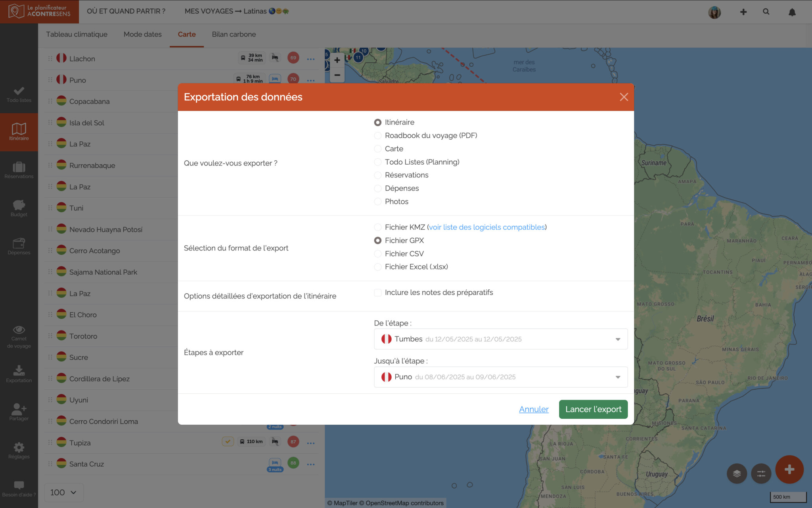The height and width of the screenshot is (508, 812).
Task: Open the 100 per-page dropdown
Action: point(63,493)
